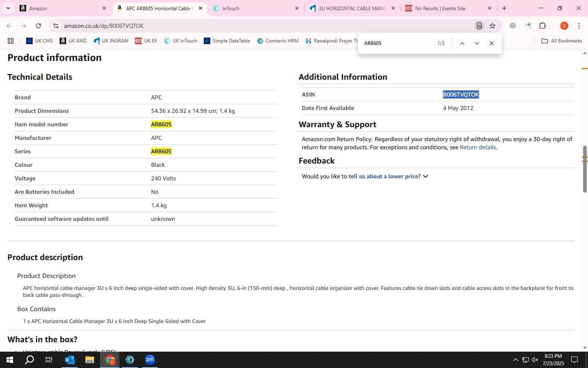The image size is (588, 368).
Task: Open the notification center icon
Action: [574, 360]
